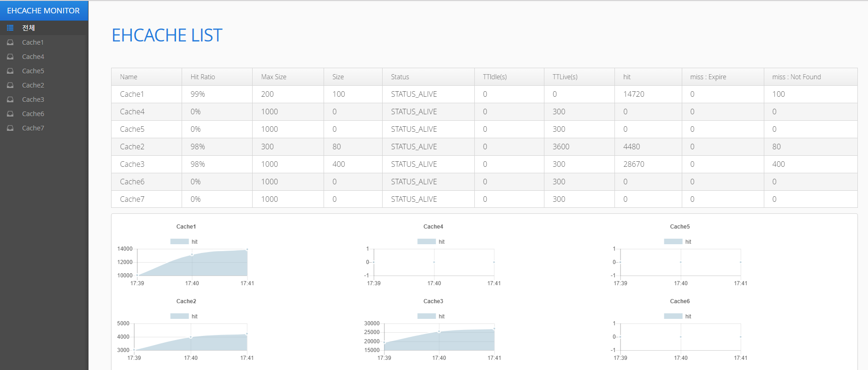The height and width of the screenshot is (370, 868).
Task: Open Cache7 in the sidebar
Action: coord(44,128)
